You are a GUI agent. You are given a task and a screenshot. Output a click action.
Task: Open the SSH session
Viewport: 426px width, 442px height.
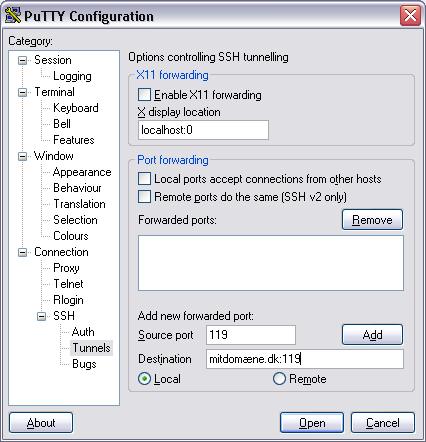click(312, 423)
